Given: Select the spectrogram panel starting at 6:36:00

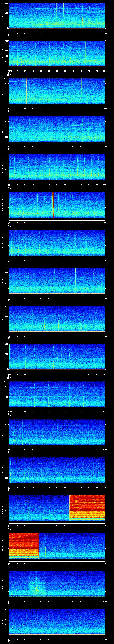Looking at the screenshot, I should 57,205.
